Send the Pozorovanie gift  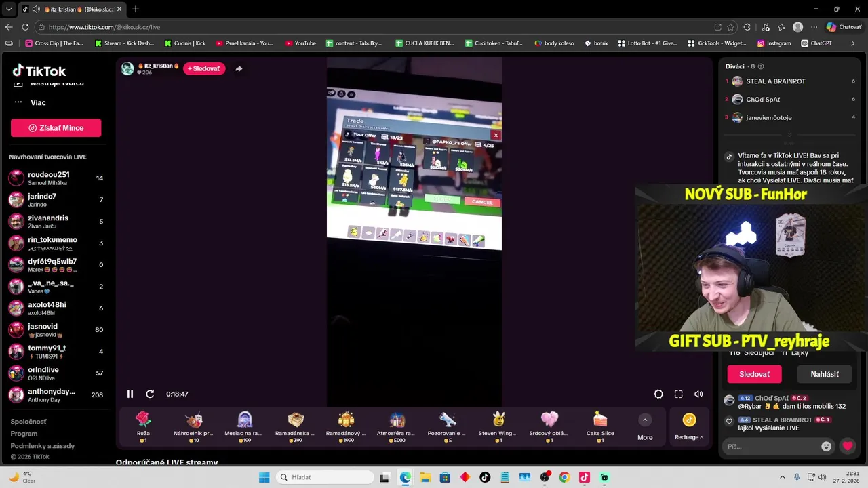447,426
